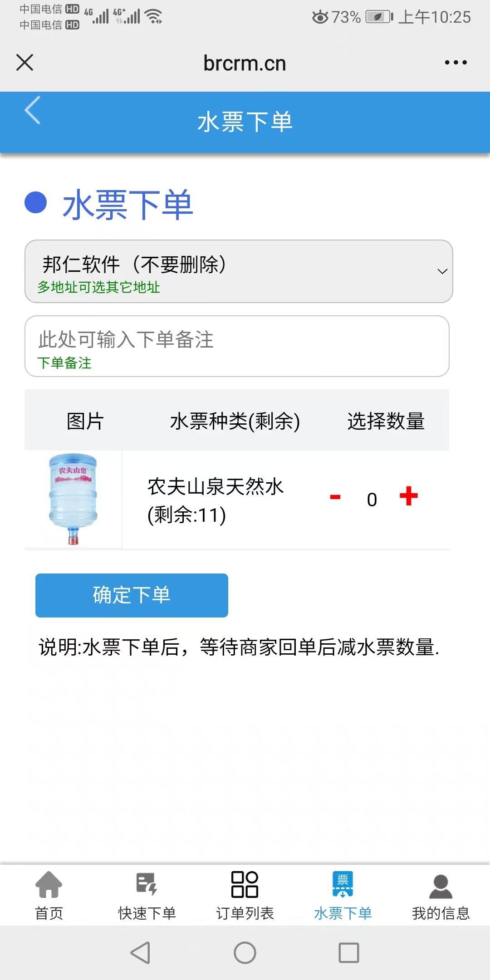Tap the Android recent apps square
Viewport: 490px width, 980px height.
point(349,953)
